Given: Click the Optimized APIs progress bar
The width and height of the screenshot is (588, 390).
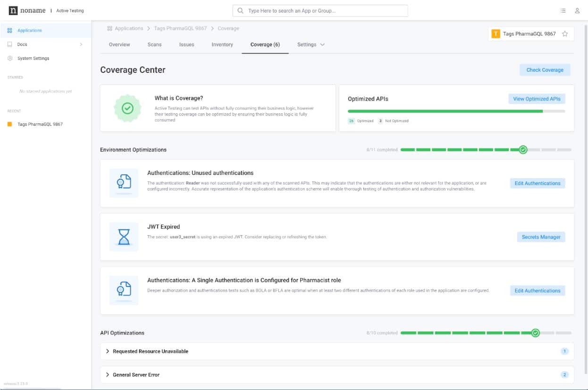Looking at the screenshot, I should [456, 111].
